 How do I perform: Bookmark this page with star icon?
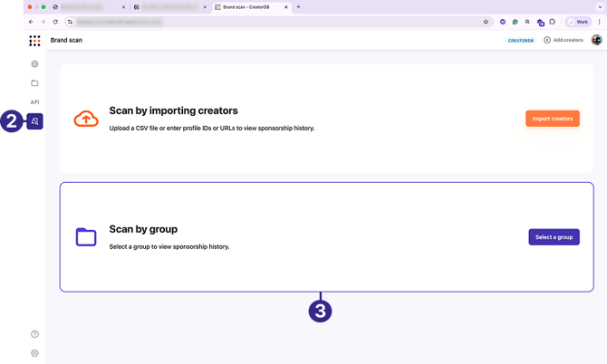click(486, 21)
